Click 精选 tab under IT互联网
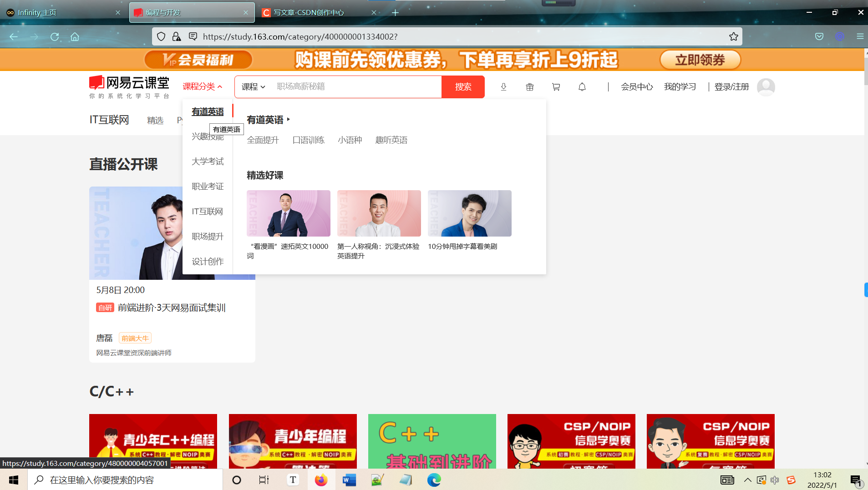The height and width of the screenshot is (490, 868). [x=155, y=120]
